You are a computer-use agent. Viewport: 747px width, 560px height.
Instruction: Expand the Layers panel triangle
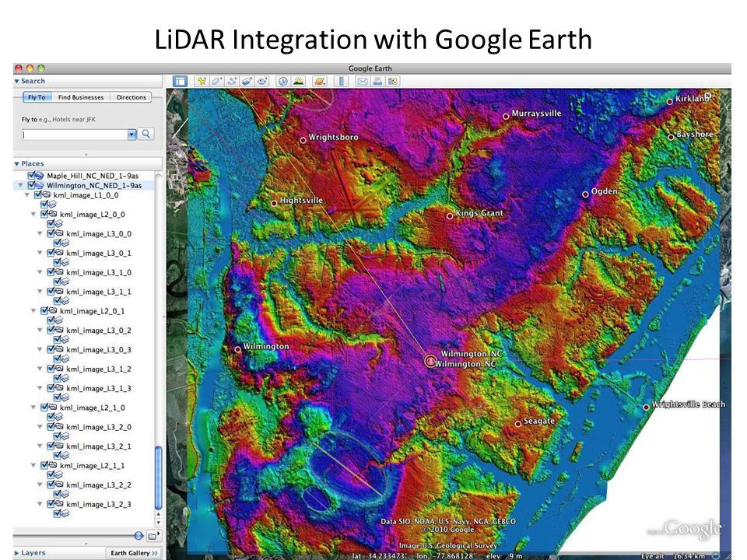tap(17, 553)
